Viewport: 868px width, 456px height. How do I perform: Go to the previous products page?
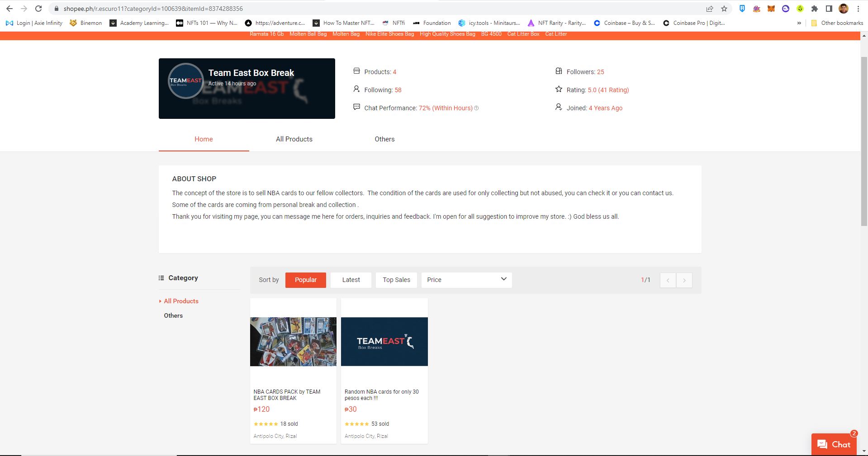pyautogui.click(x=668, y=280)
